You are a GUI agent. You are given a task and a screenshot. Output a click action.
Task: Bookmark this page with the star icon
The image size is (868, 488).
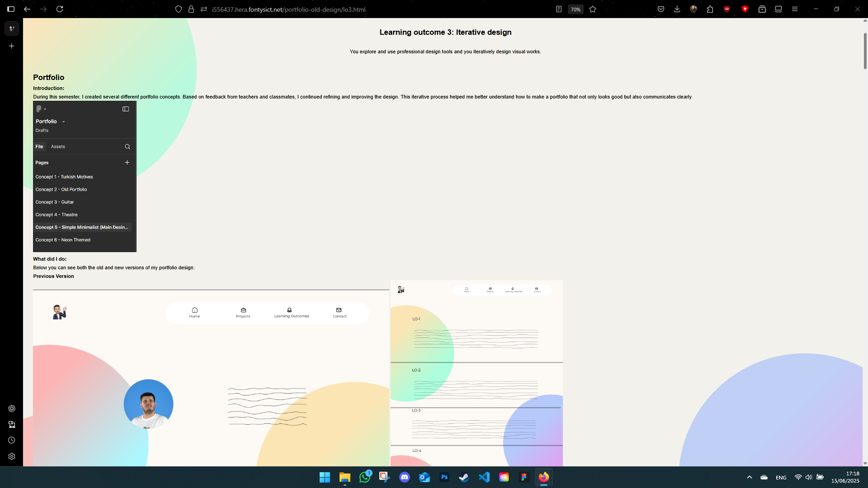[593, 9]
